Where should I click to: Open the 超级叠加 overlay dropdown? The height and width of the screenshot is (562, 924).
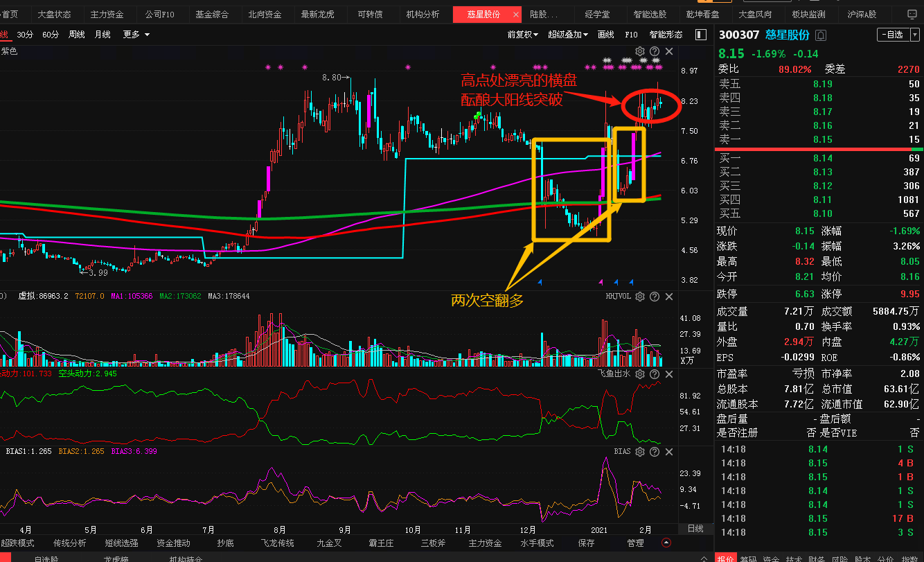(568, 35)
